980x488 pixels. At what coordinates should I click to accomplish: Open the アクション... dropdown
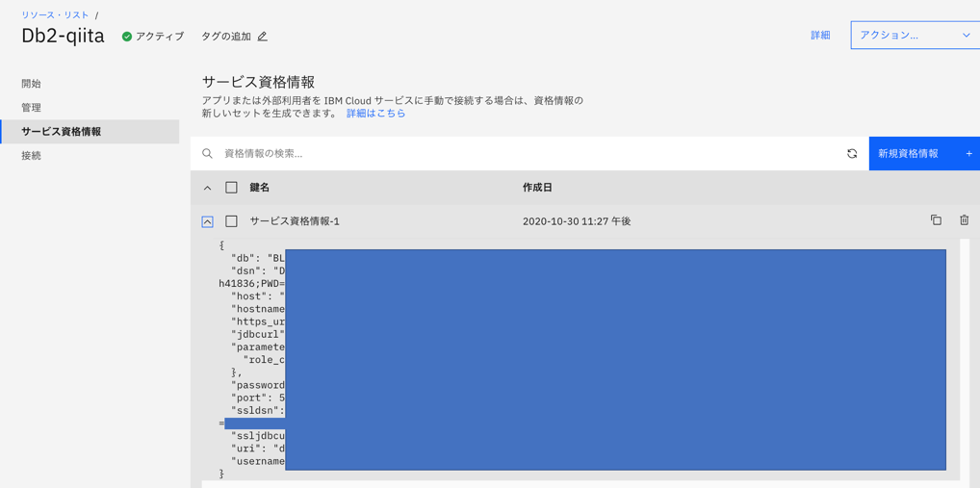(x=915, y=36)
